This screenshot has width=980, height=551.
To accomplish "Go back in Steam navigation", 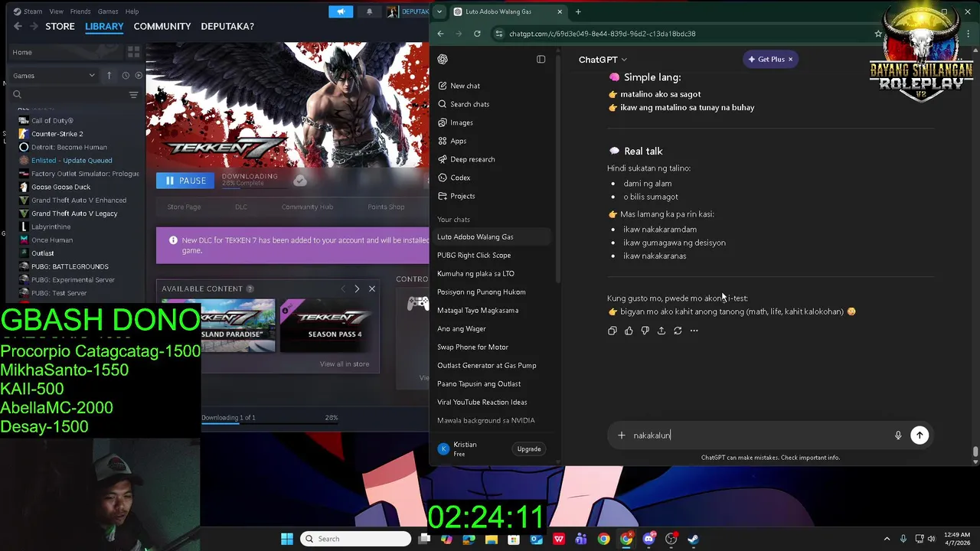I will [x=18, y=26].
